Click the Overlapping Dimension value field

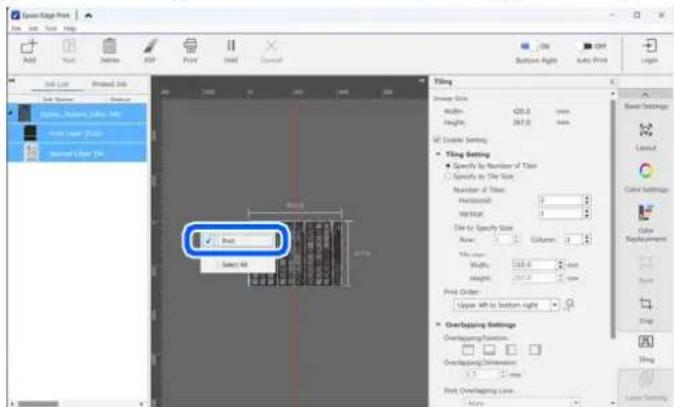coord(481,374)
